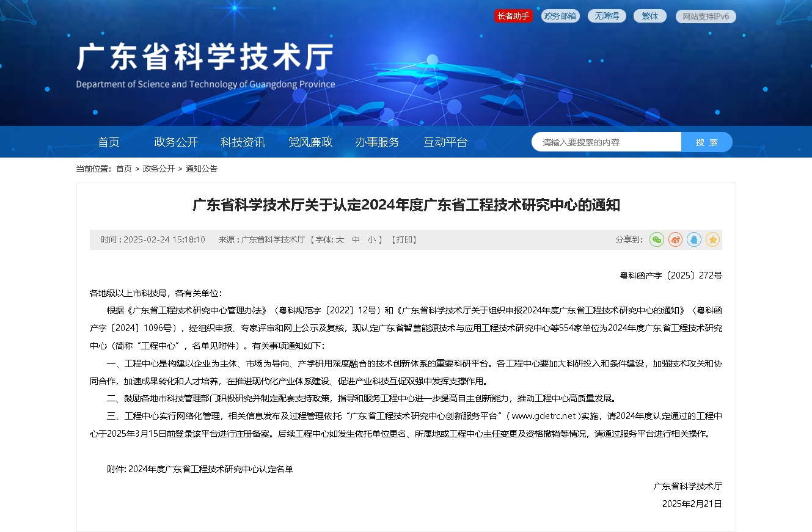
Task: Click the 网站支持IPv6 badge
Action: tap(706, 16)
